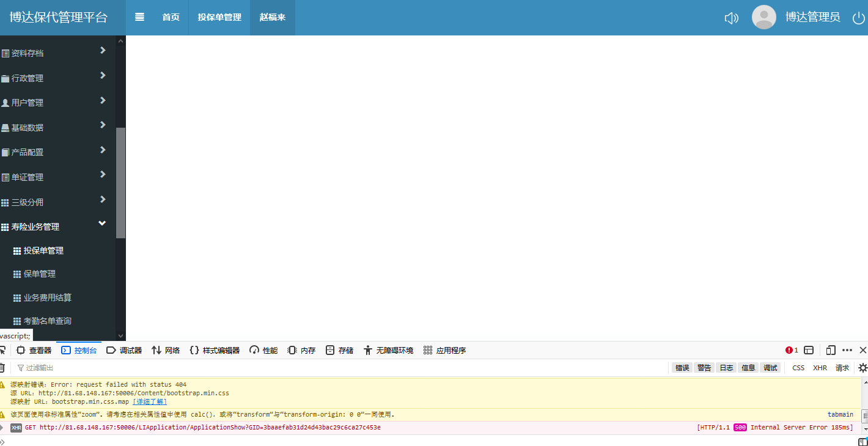This screenshot has height=446, width=868.
Task: Open the 查看器 DevTools tab
Action: point(34,350)
